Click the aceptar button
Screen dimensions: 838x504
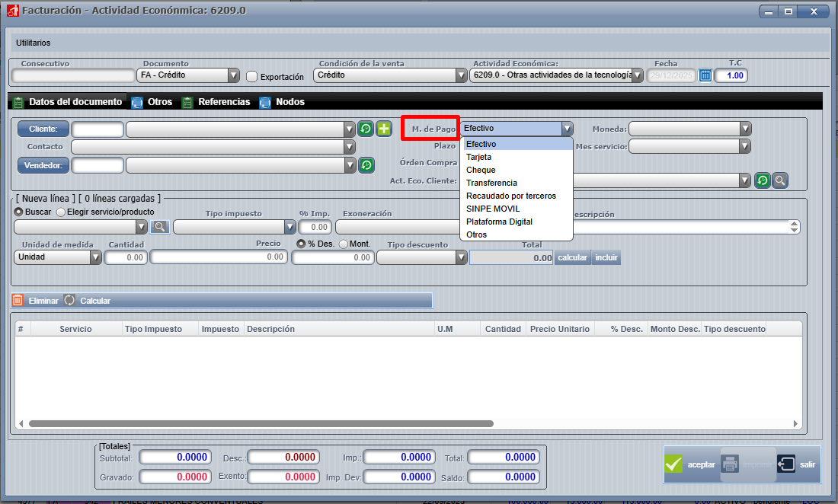point(690,464)
